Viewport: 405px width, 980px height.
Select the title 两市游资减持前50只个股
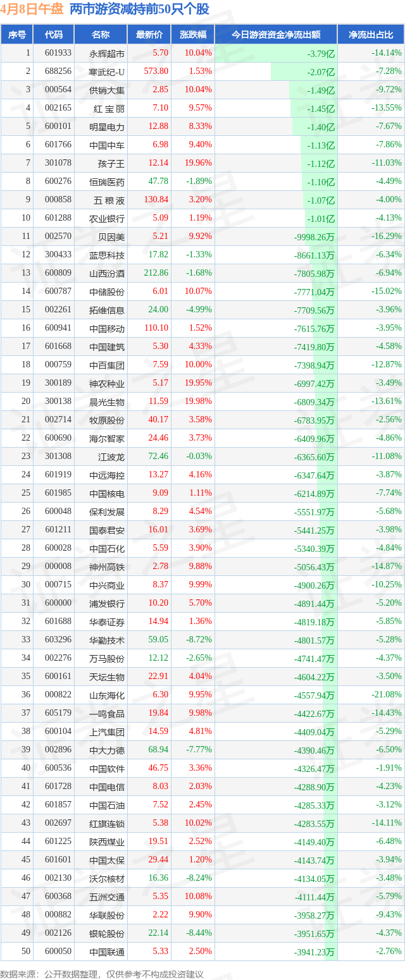coord(139,9)
